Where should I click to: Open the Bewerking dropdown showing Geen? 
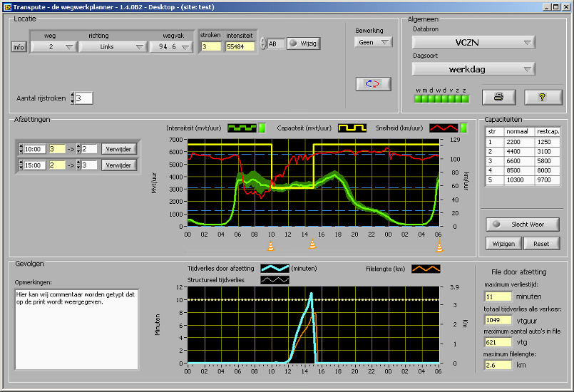pyautogui.click(x=373, y=42)
